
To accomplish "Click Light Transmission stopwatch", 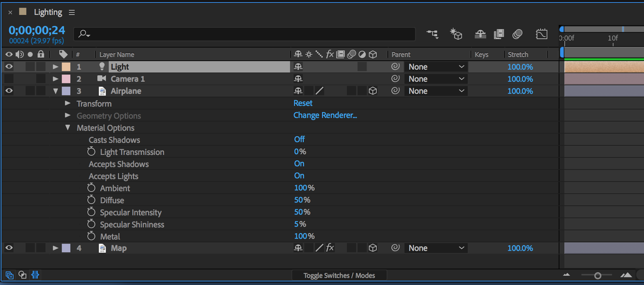I will coord(91,151).
